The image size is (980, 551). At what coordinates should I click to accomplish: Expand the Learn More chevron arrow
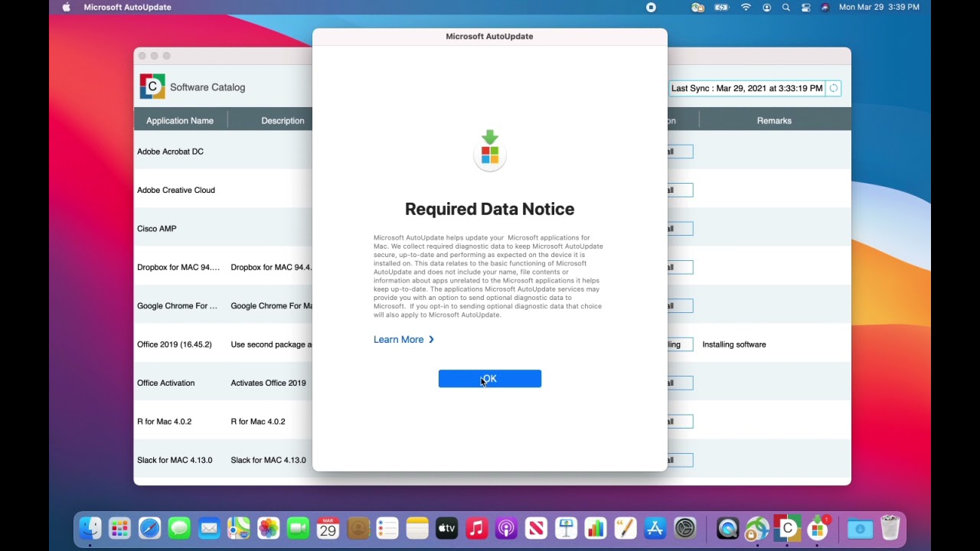pyautogui.click(x=431, y=340)
